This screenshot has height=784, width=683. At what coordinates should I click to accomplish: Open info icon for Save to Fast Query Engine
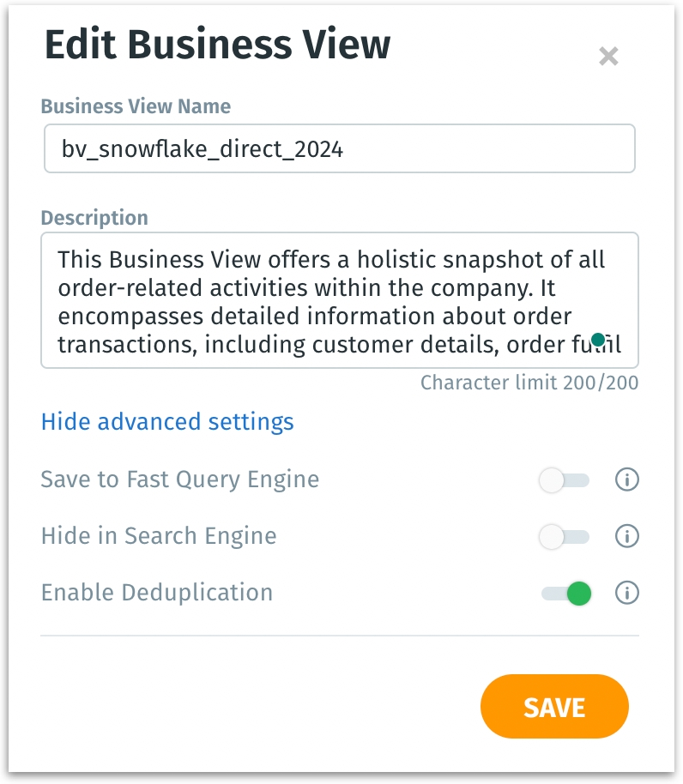[626, 479]
